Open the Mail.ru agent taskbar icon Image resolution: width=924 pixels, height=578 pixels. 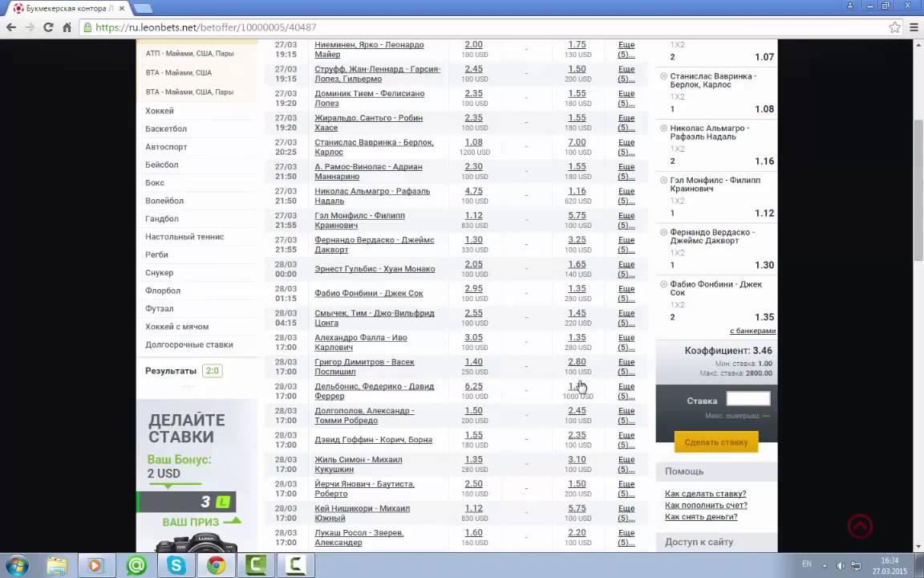(136, 566)
